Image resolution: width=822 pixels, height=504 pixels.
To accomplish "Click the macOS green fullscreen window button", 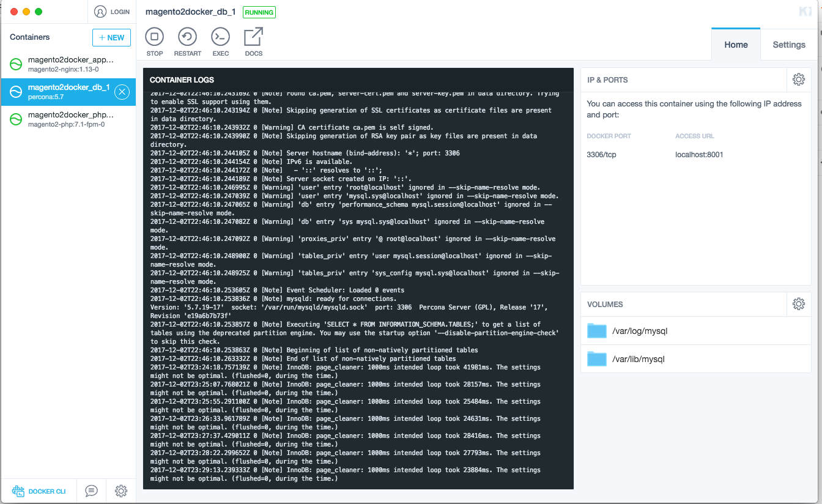I will point(39,12).
